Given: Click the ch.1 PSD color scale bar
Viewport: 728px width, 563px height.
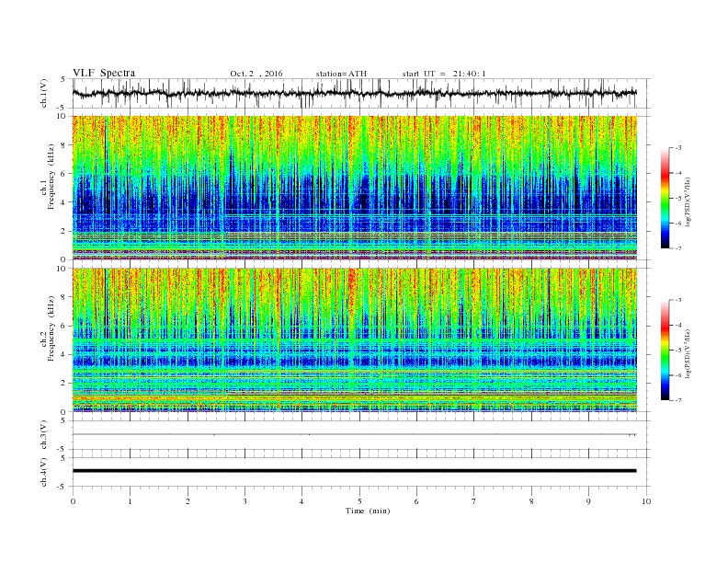Looking at the screenshot, I should [665, 198].
